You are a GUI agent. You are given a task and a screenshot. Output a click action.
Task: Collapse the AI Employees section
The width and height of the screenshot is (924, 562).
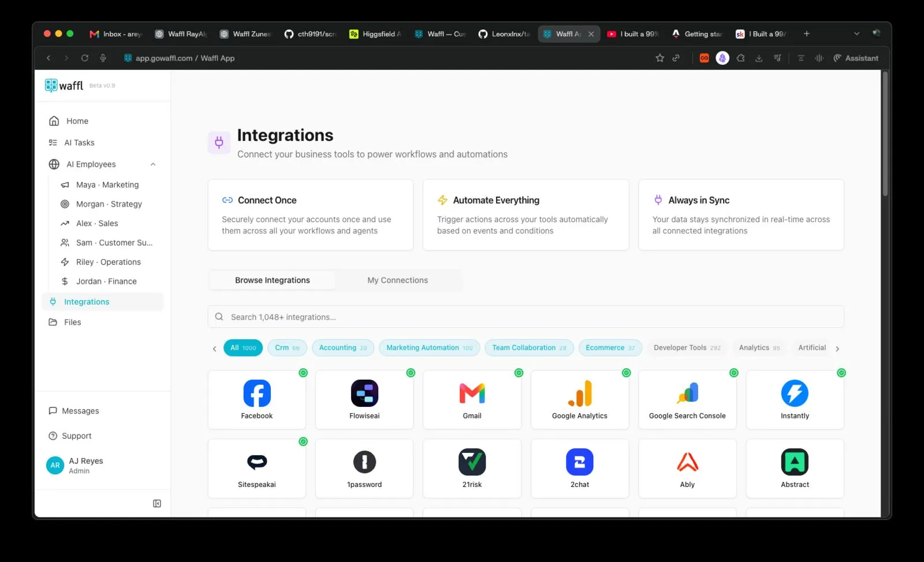(153, 164)
